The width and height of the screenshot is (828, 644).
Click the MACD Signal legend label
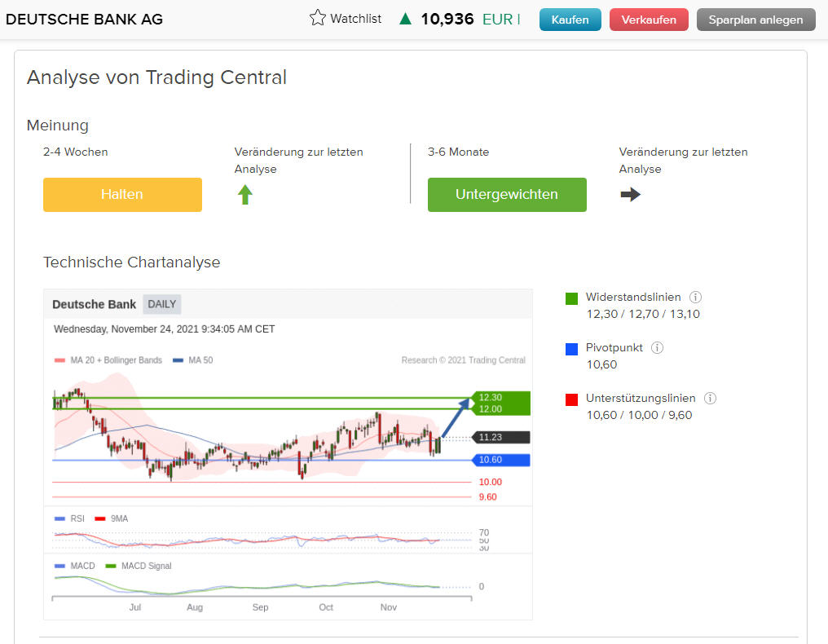139,566
